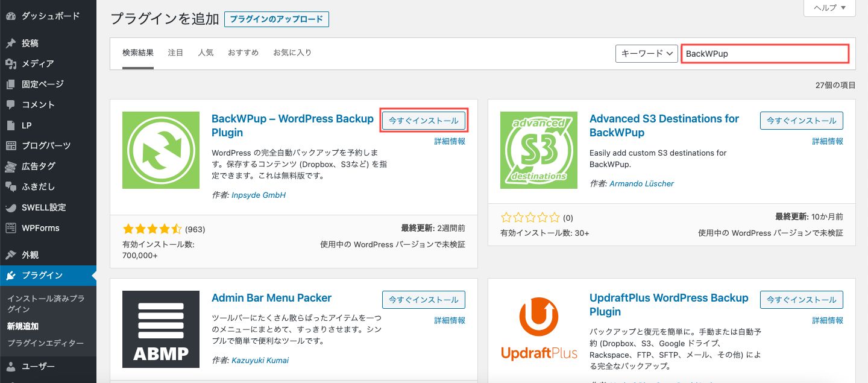Switch to the お気に入り tab

point(292,53)
